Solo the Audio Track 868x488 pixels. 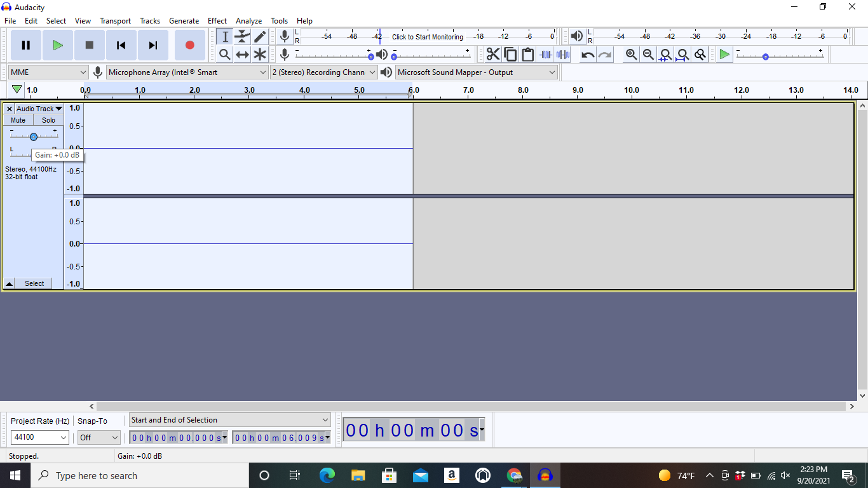point(48,119)
